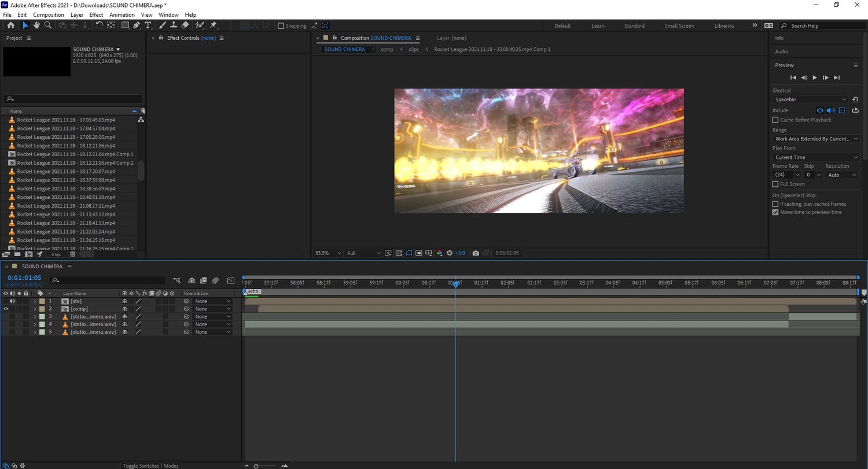
Task: Mute audio on the sfx layer
Action: [12, 301]
